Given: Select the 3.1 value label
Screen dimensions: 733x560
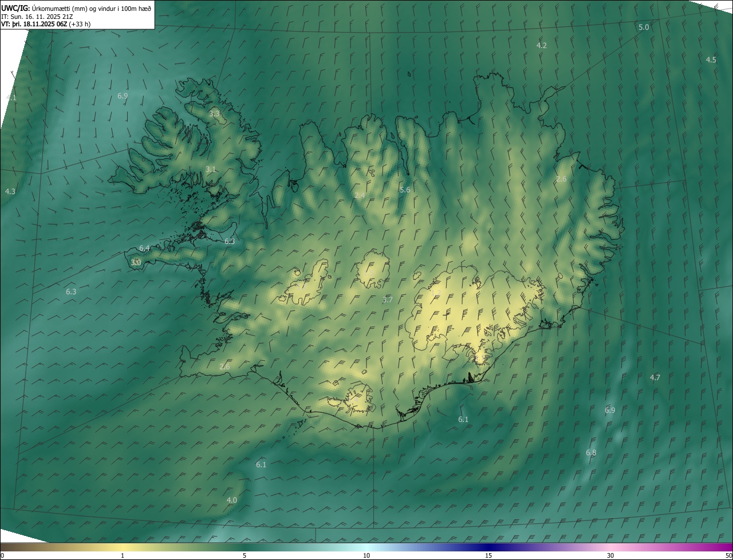Looking at the screenshot, I should pyautogui.click(x=211, y=169).
